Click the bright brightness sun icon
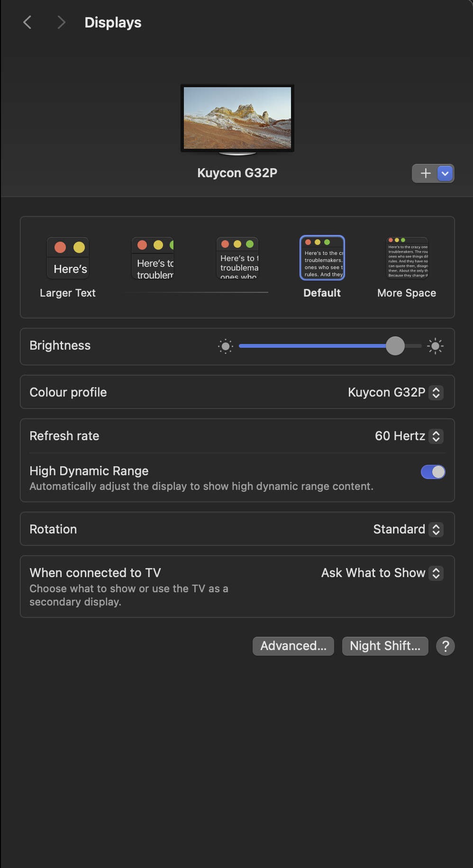 435,346
